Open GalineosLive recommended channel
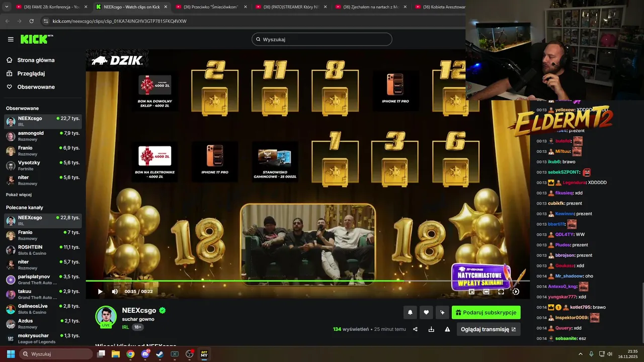Image resolution: width=644 pixels, height=362 pixels. 43,309
